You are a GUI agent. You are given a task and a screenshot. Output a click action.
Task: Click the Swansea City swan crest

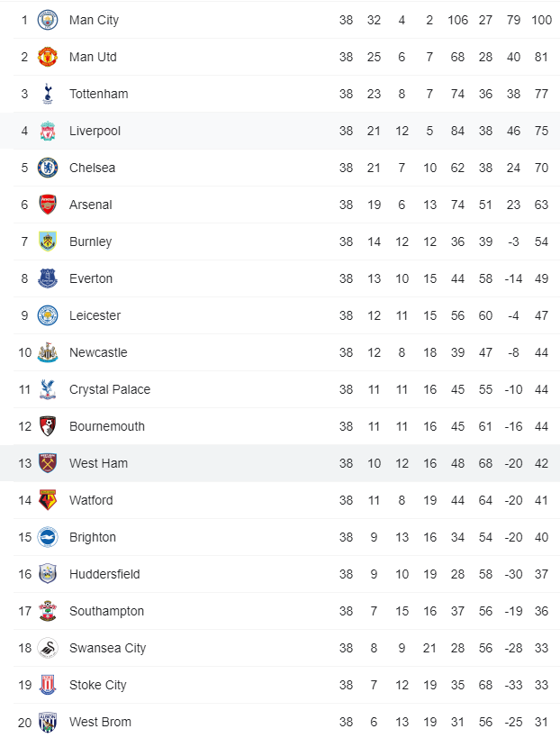coord(48,648)
